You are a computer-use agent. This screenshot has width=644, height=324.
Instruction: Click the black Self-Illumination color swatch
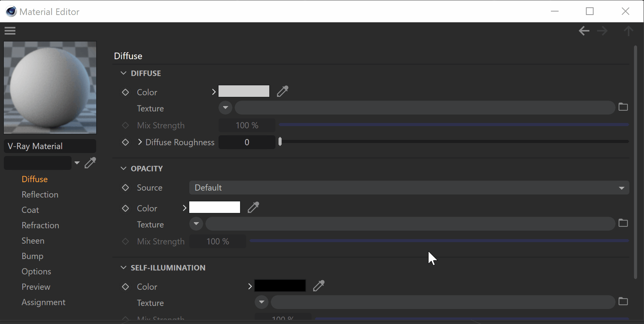280,286
